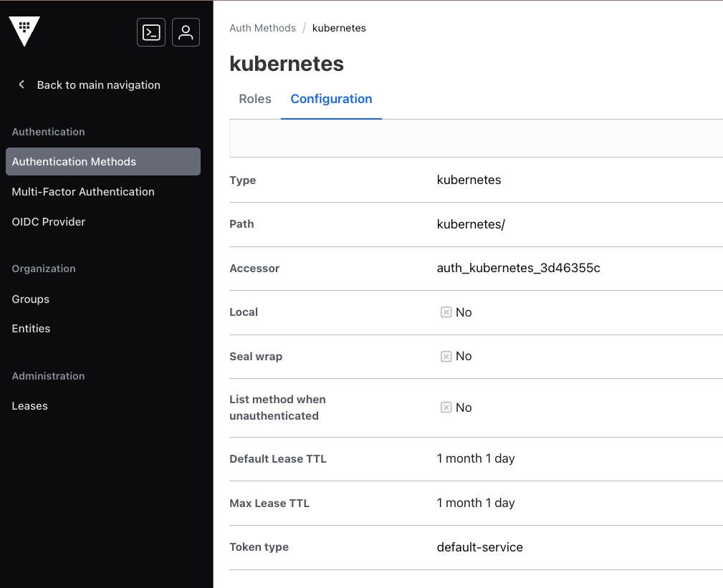This screenshot has width=723, height=588.
Task: Click the accessor value auth_kubernetes_3d46355c
Action: coord(518,269)
